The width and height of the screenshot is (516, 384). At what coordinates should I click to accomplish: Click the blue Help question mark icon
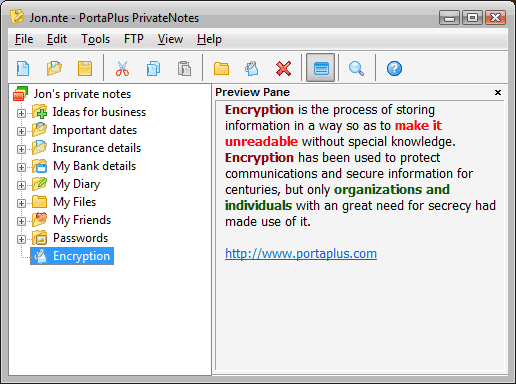(x=394, y=68)
